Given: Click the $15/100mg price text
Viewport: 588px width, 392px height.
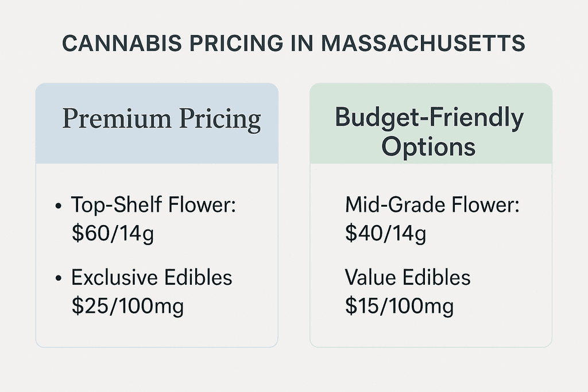Looking at the screenshot, I should point(399,306).
